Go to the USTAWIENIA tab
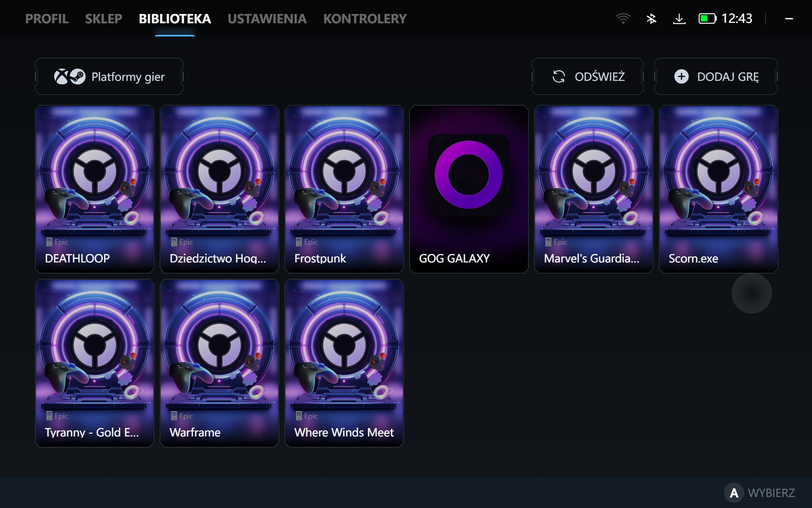 [267, 19]
